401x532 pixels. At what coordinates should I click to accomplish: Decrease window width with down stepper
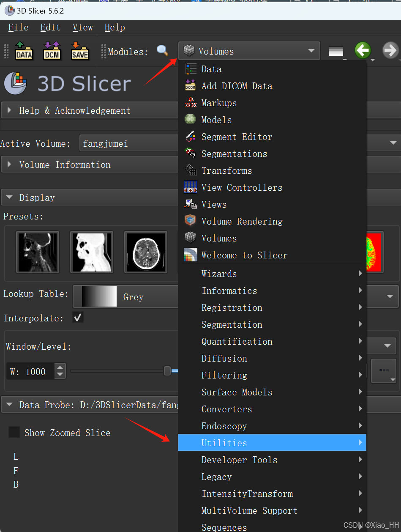[x=60, y=375]
